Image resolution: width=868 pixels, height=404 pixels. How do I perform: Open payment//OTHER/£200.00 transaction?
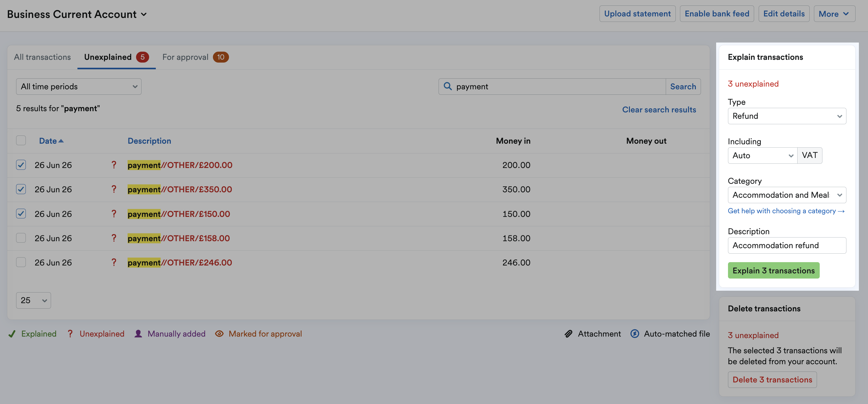180,165
